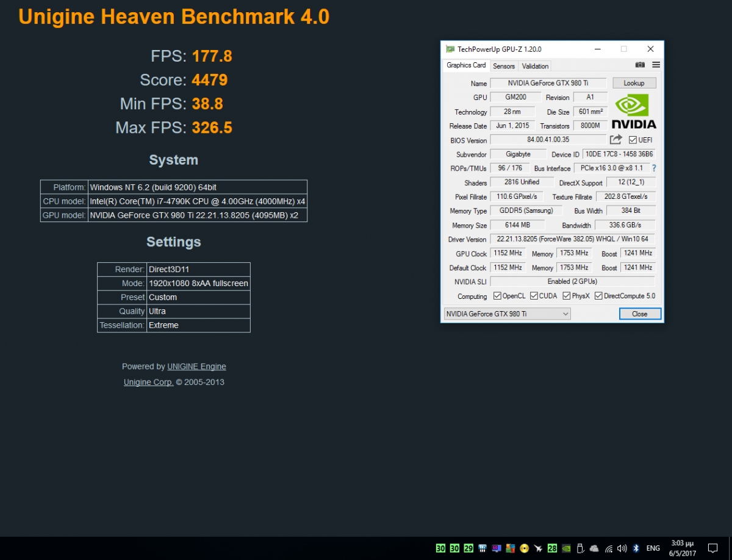Click the BIOS Version field 84.00.41.00.35

(548, 140)
